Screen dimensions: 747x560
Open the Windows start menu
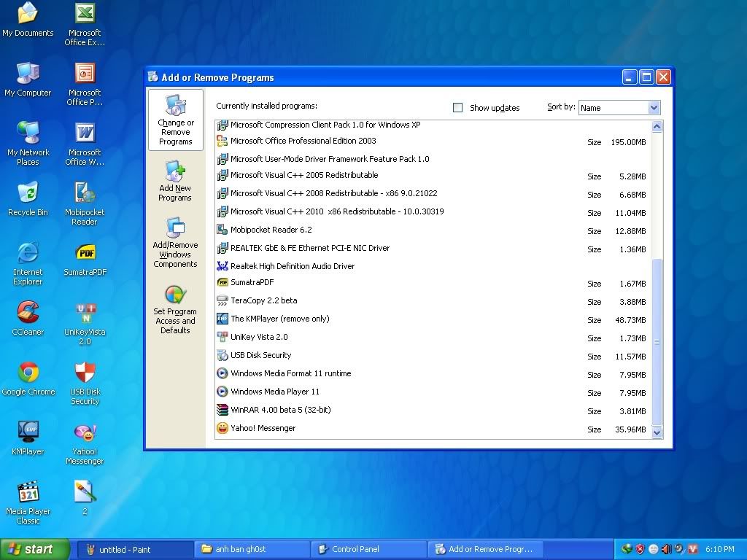35,549
